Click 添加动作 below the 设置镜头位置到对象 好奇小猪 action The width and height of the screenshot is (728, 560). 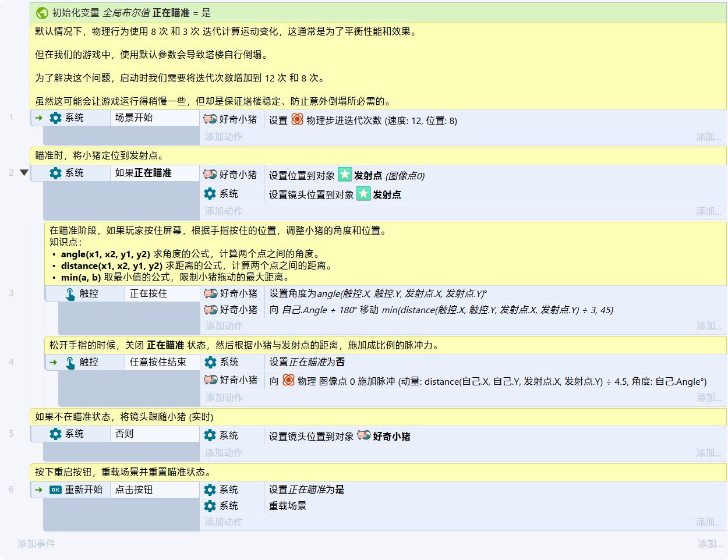coord(224,453)
